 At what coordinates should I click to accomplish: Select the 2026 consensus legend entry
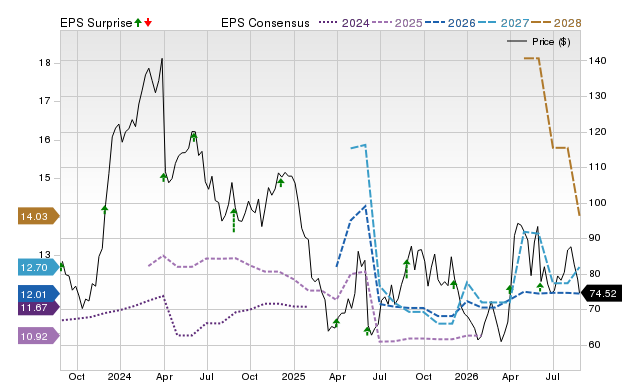450,23
